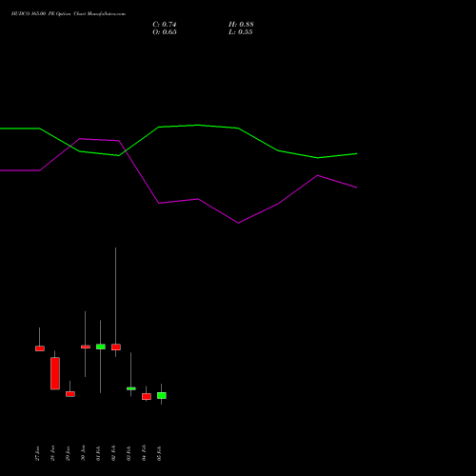Viewport: 476px width, 476px height.
Task: Click the "05 Feb" axis label
Action: pos(159,453)
